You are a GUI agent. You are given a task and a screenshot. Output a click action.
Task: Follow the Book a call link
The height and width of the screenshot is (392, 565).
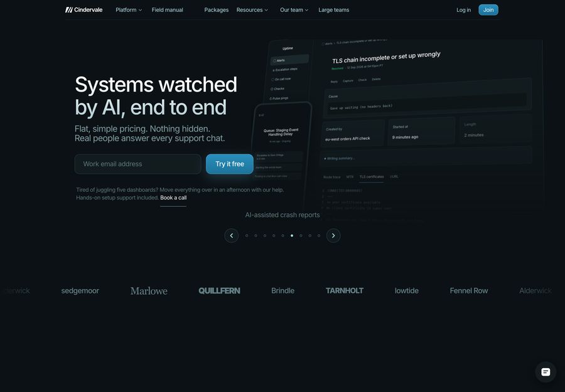click(173, 198)
